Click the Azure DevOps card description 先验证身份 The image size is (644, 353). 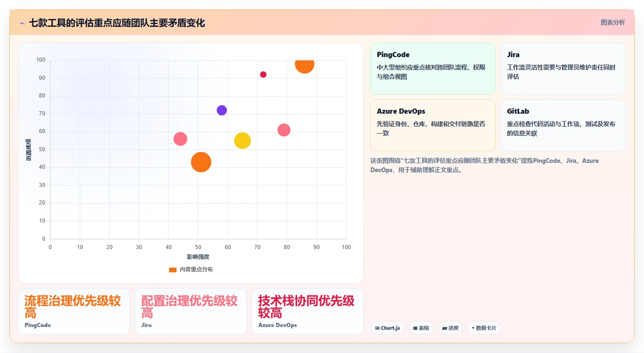click(x=431, y=128)
